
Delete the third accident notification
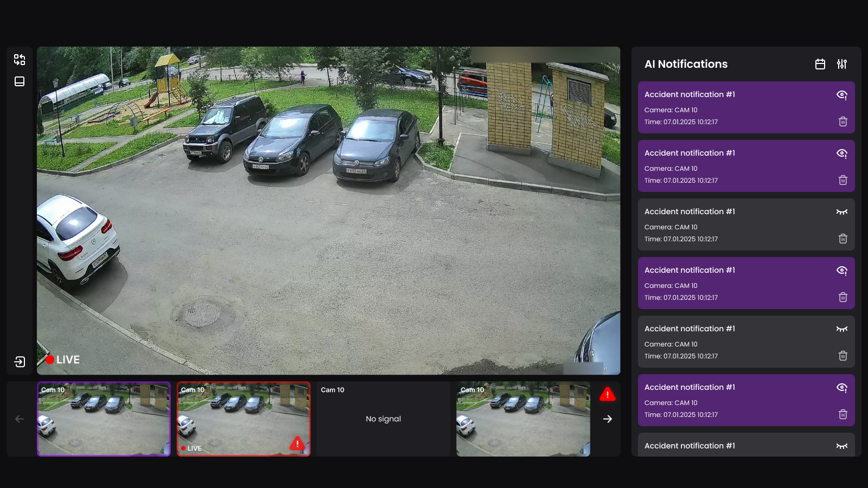pyautogui.click(x=843, y=239)
